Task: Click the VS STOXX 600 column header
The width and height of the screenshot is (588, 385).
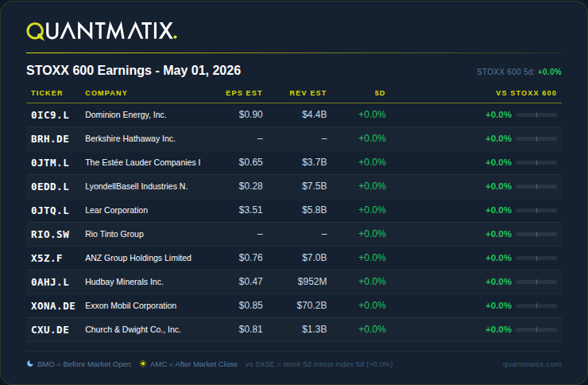Action: pos(526,93)
